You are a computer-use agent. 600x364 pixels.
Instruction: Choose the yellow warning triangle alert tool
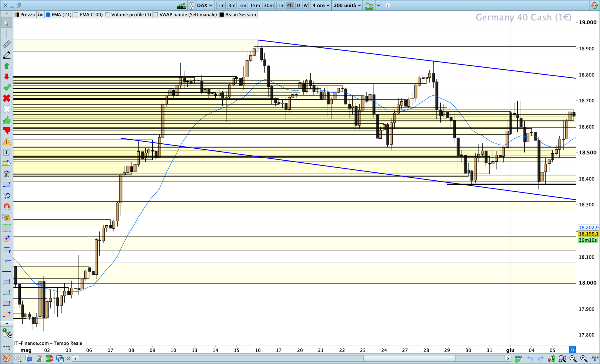[6, 142]
